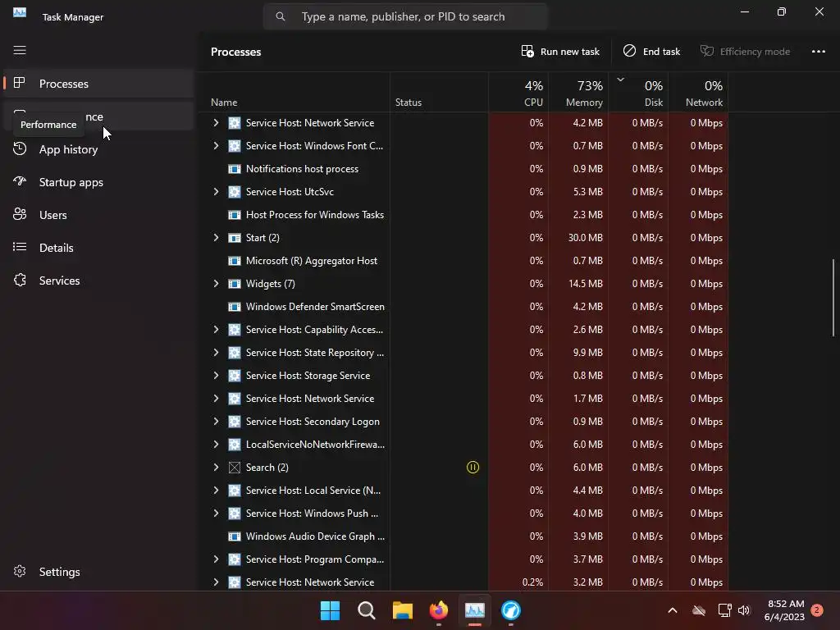Click the Notifications host process icon
This screenshot has width=840, height=630.
pyautogui.click(x=234, y=169)
